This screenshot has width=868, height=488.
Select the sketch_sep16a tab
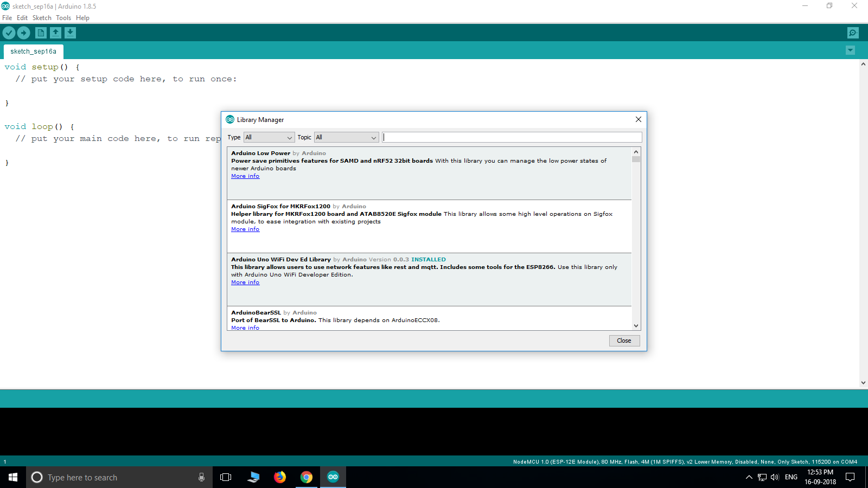[33, 51]
